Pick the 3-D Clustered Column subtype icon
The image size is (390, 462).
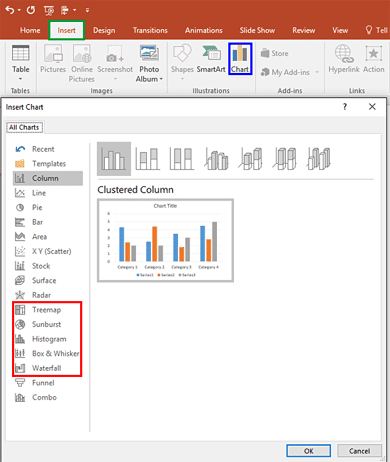[x=216, y=159]
